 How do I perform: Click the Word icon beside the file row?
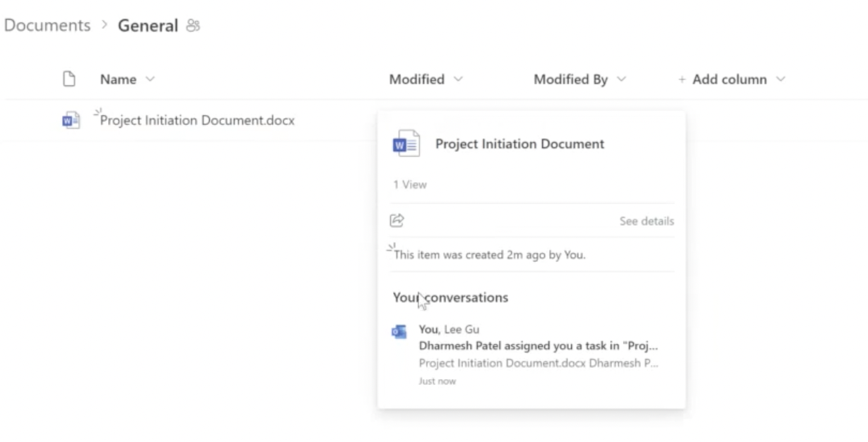(x=68, y=121)
